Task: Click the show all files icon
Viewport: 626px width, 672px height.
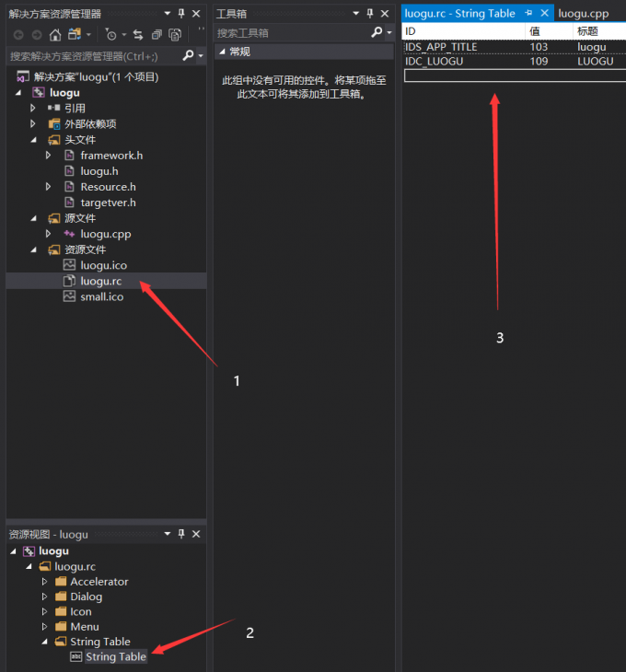Action: pos(175,35)
